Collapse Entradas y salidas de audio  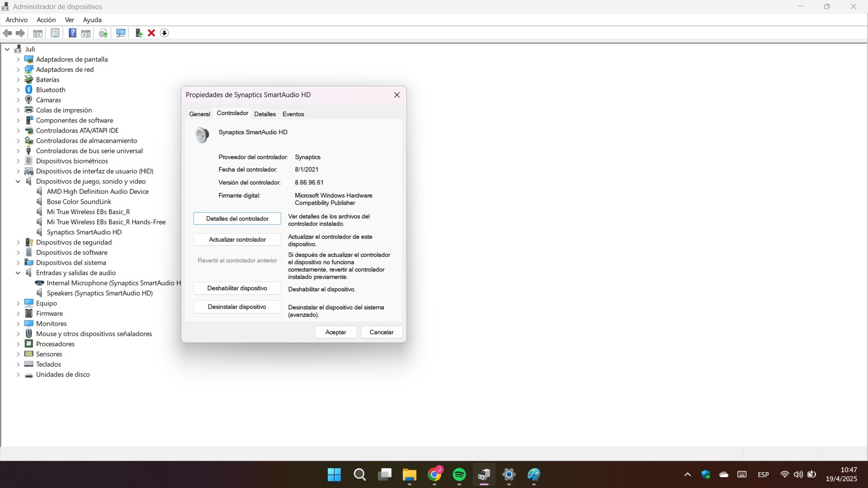click(18, 273)
